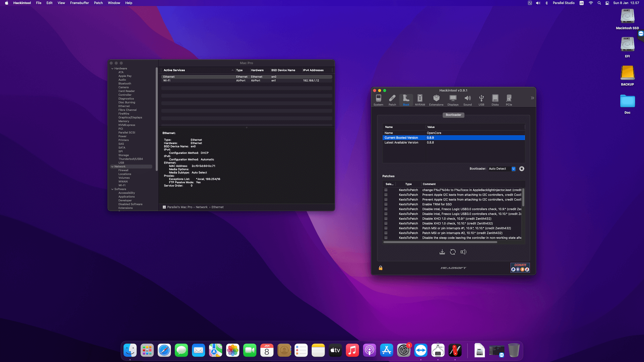Click the Patches list horizontal scrollbar
644x362 pixels.
pyautogui.click(x=440, y=242)
